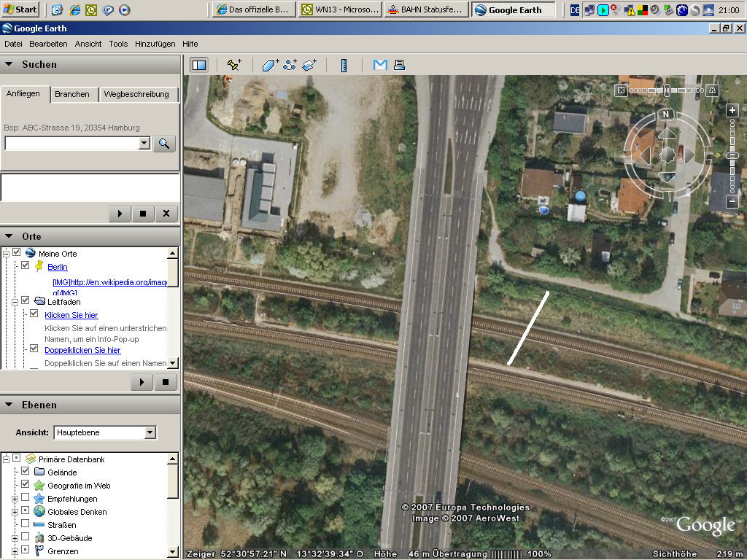The height and width of the screenshot is (560, 747).
Task: Click the zoom slider handle
Action: (x=732, y=156)
